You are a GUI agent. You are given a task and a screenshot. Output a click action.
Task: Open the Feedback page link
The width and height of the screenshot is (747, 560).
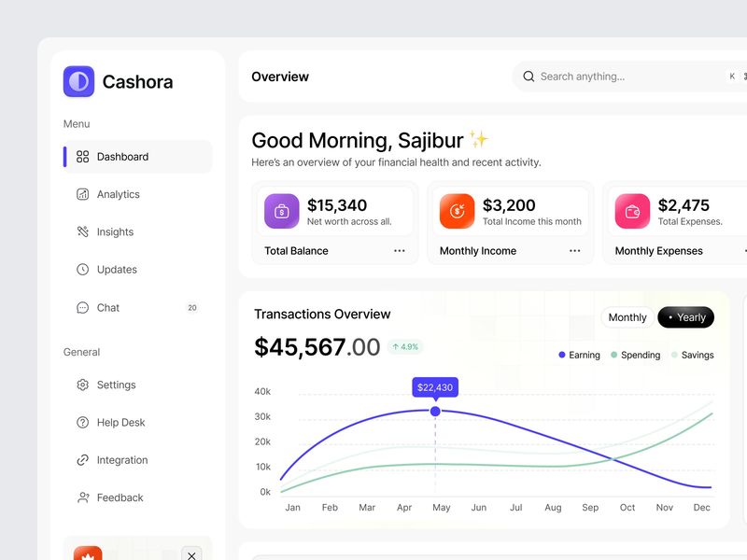pos(137,497)
